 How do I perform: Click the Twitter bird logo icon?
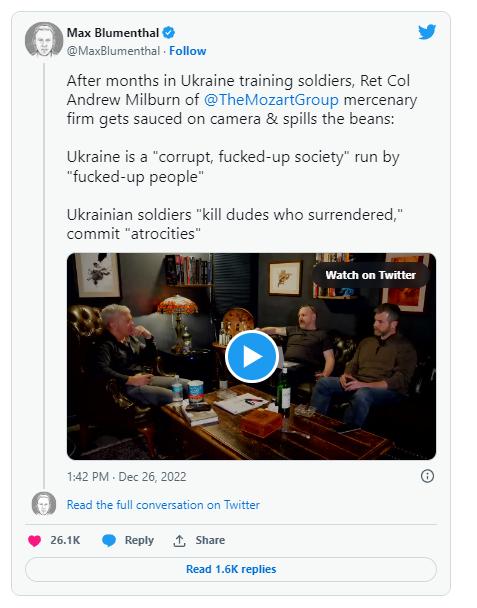(x=427, y=32)
